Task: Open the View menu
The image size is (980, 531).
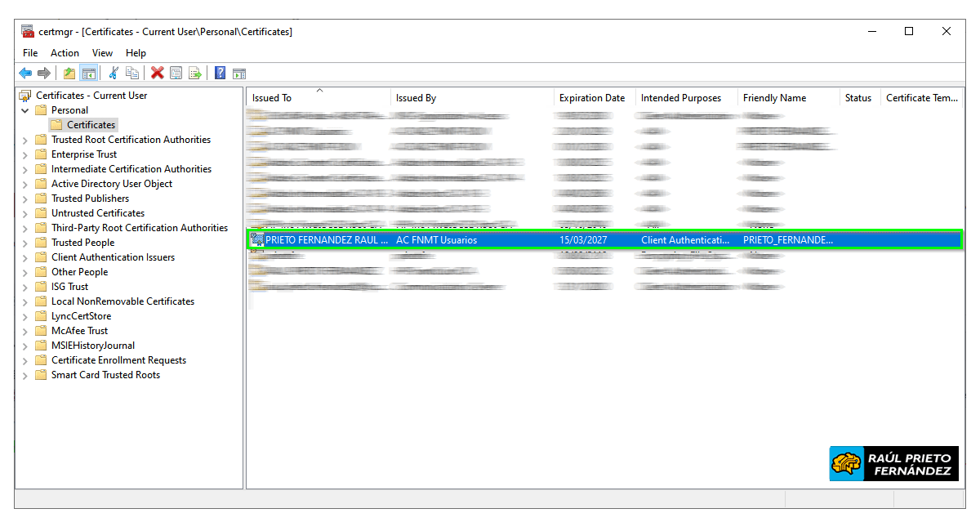Action: click(102, 53)
